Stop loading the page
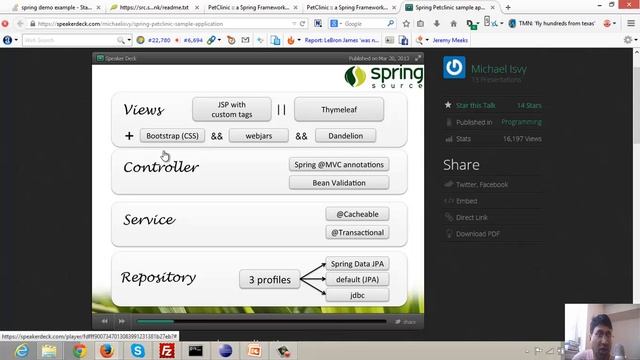The height and width of the screenshot is (360, 640). pyautogui.click(x=5, y=24)
